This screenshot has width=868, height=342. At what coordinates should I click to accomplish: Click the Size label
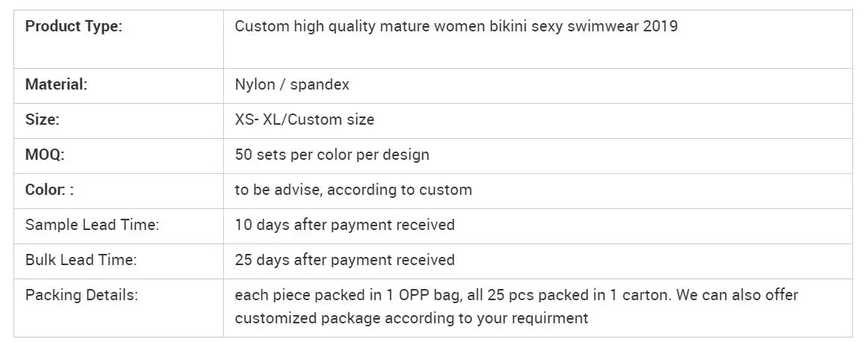(42, 119)
